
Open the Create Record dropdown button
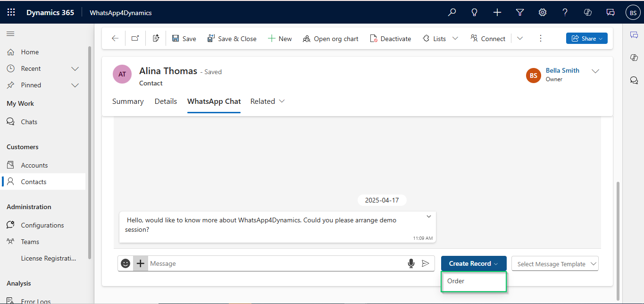(x=474, y=263)
